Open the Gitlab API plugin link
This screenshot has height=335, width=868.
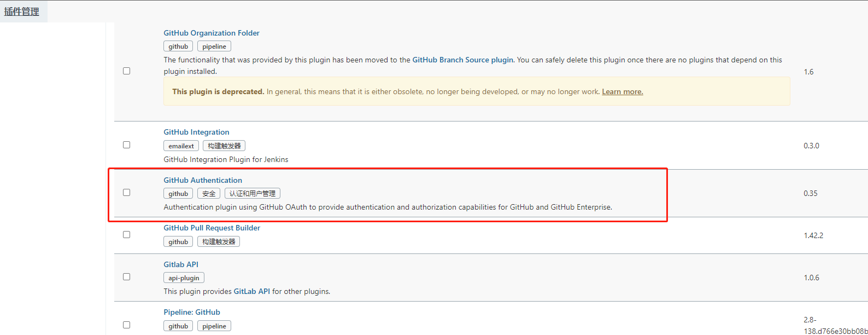coord(181,264)
